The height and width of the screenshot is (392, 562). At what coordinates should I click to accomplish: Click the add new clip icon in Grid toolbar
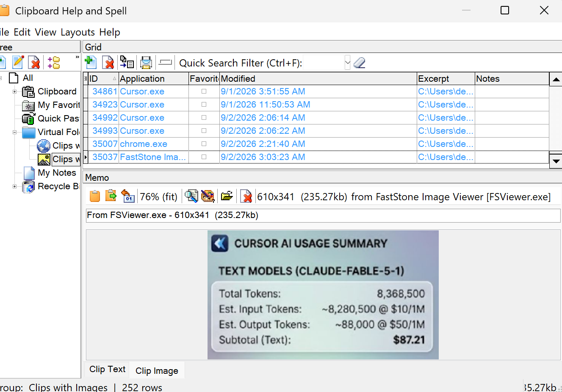pyautogui.click(x=91, y=63)
